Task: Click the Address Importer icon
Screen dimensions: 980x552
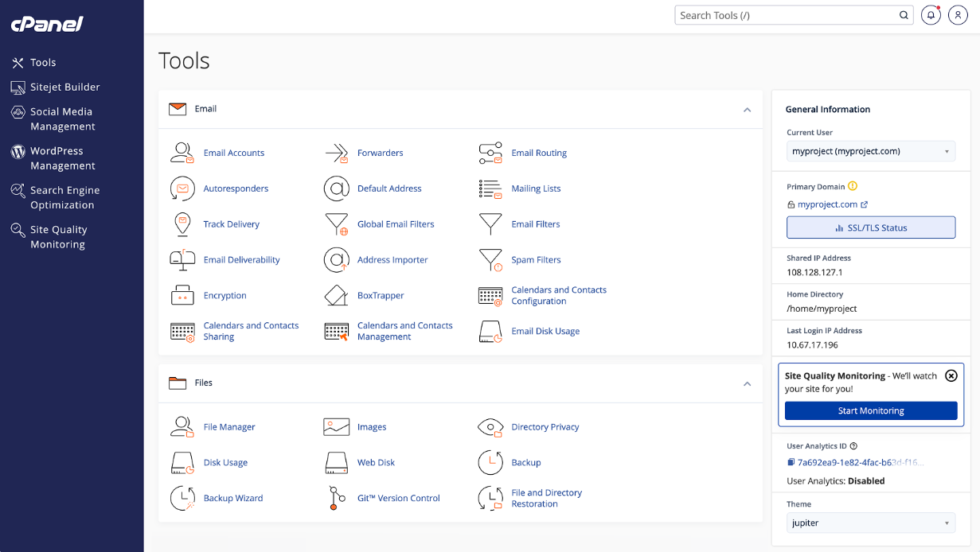Action: pos(337,260)
